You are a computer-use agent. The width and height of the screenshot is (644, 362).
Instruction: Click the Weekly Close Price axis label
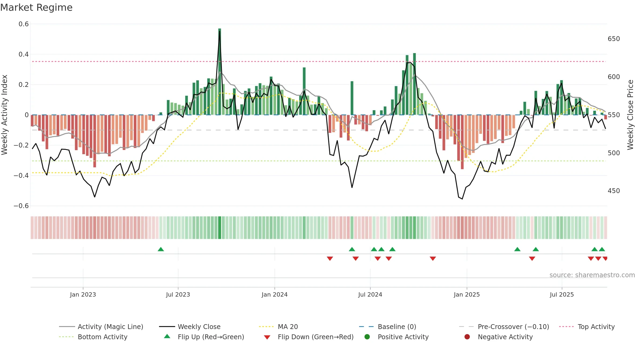click(x=630, y=115)
